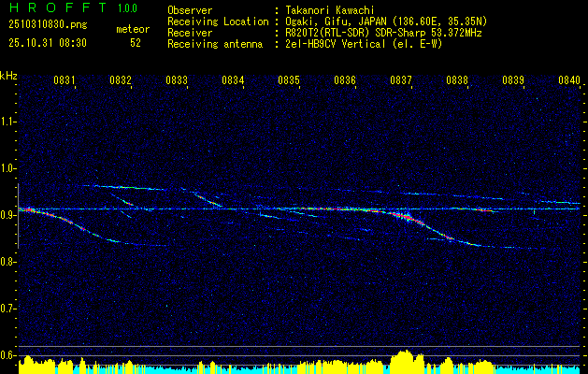Click the Receiving antenna label
The image size is (588, 374).
pyautogui.click(x=215, y=44)
